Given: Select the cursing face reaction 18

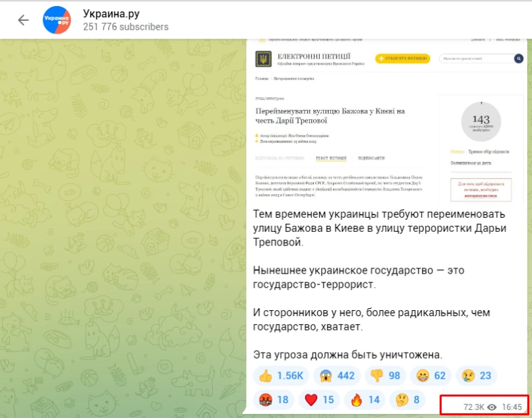Looking at the screenshot, I should 273,400.
